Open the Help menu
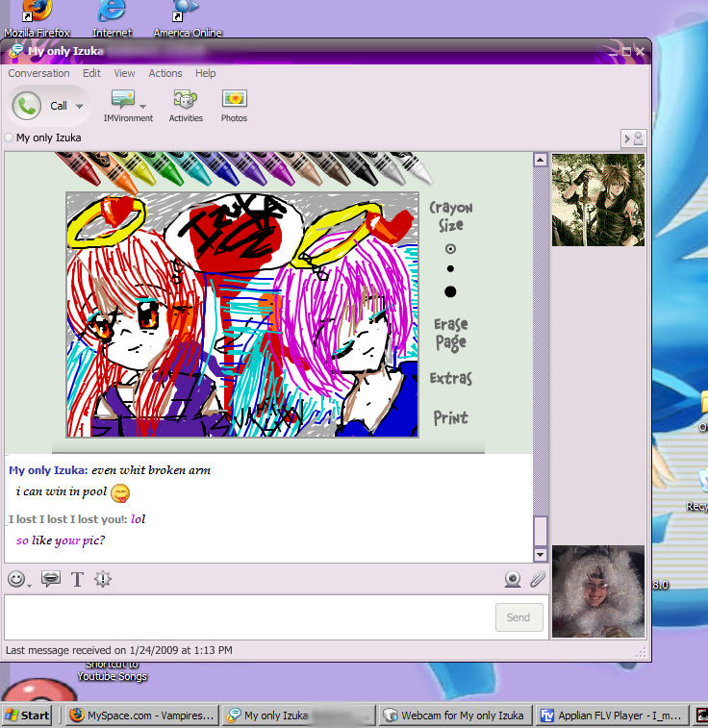Screen dimensions: 708x728 205,73
